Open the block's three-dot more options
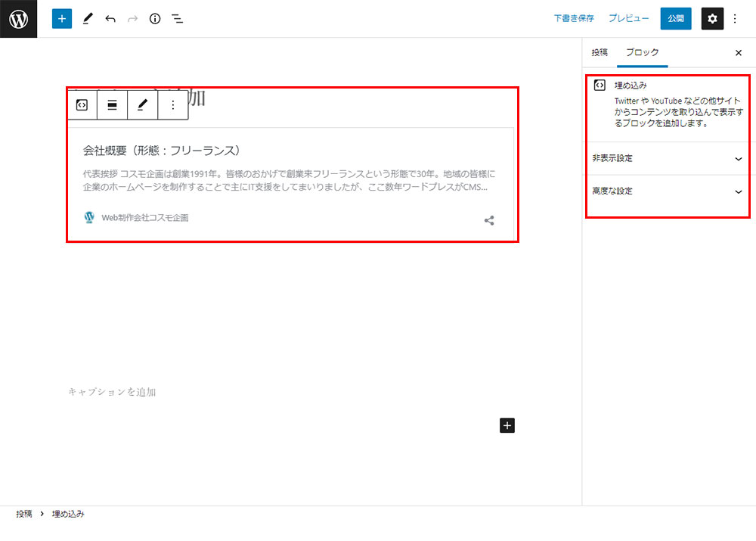756x541 pixels. (x=172, y=105)
